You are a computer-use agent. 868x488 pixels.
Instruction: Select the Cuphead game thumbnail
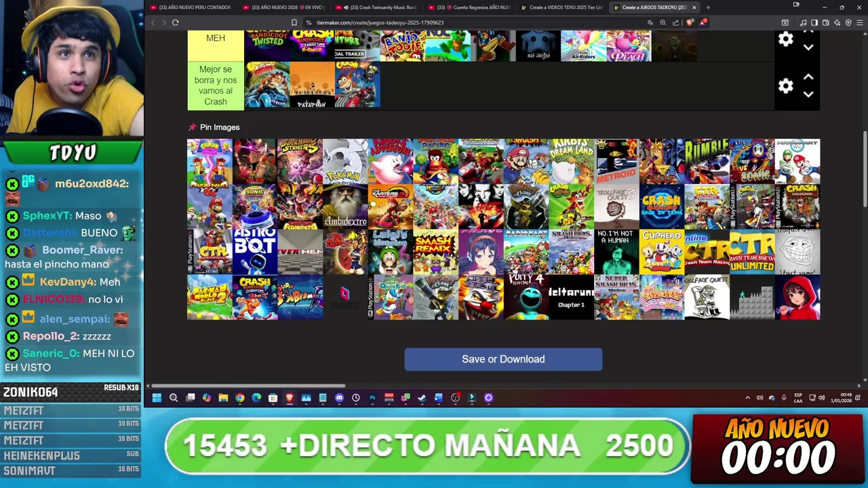pyautogui.click(x=662, y=252)
